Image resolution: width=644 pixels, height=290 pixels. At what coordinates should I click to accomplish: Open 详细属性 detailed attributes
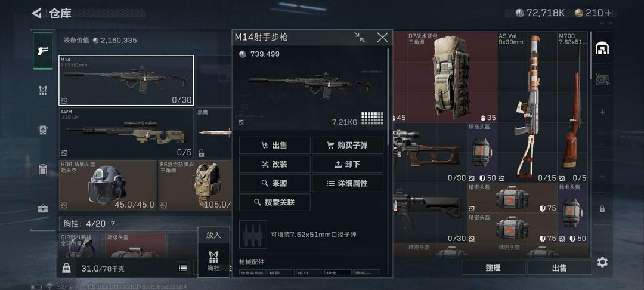click(348, 183)
